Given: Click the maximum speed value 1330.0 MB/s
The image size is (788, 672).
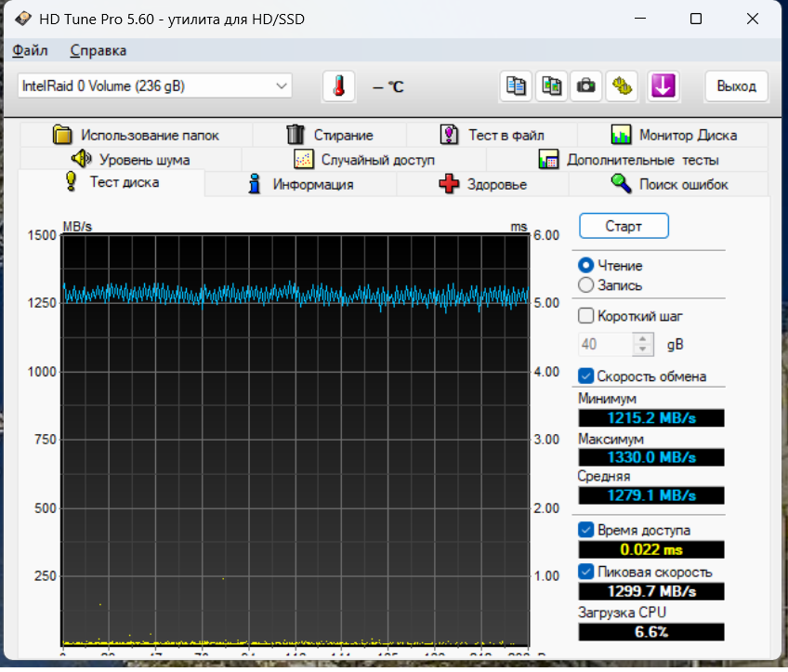Looking at the screenshot, I should click(x=651, y=457).
